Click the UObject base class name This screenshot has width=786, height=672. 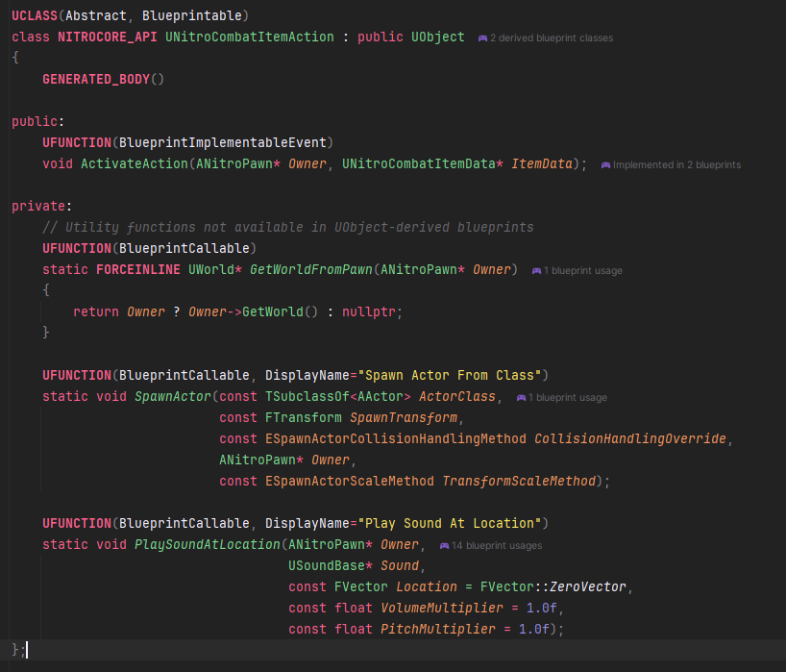pos(435,37)
